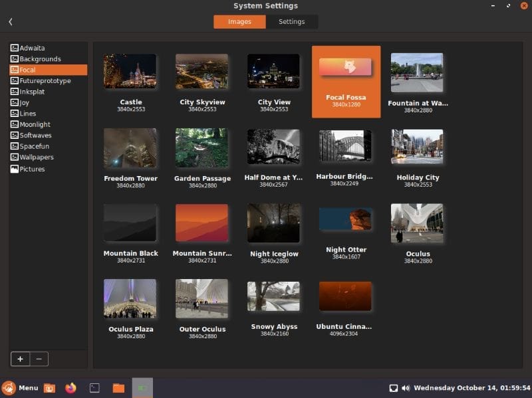Pick the Outer Oculus wallpaper
Screen dimensions: 532x398
(x=202, y=299)
